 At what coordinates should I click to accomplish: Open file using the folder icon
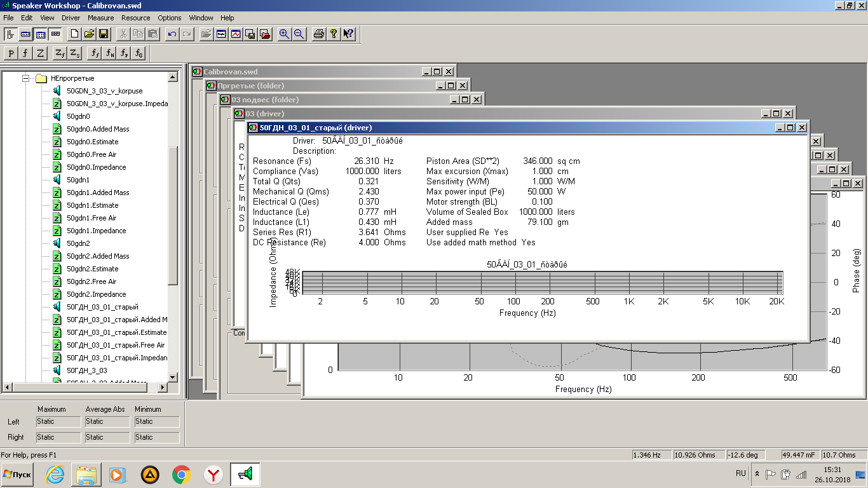tap(89, 34)
